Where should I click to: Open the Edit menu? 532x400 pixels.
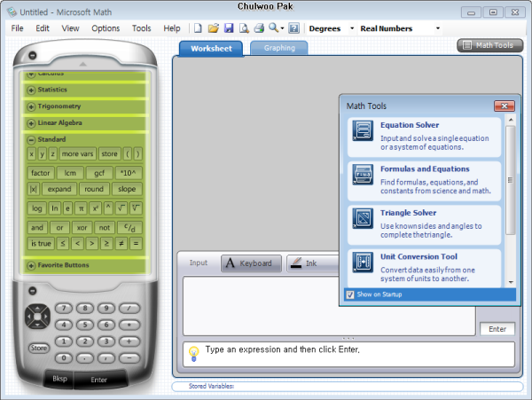(x=43, y=28)
